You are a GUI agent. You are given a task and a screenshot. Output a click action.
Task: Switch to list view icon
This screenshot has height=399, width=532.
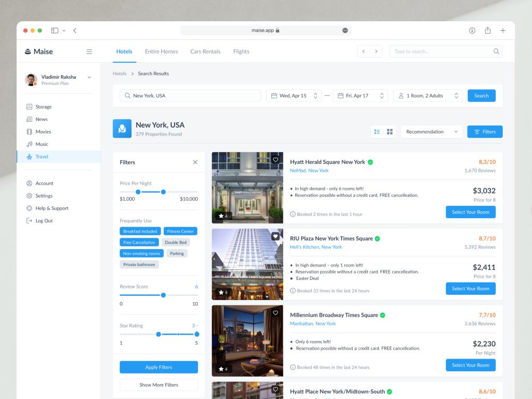point(377,131)
